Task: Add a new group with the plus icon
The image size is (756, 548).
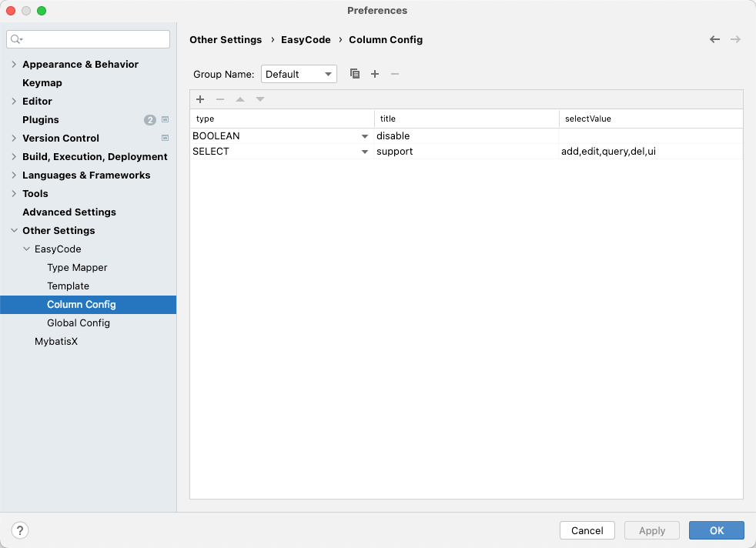Action: (x=375, y=74)
